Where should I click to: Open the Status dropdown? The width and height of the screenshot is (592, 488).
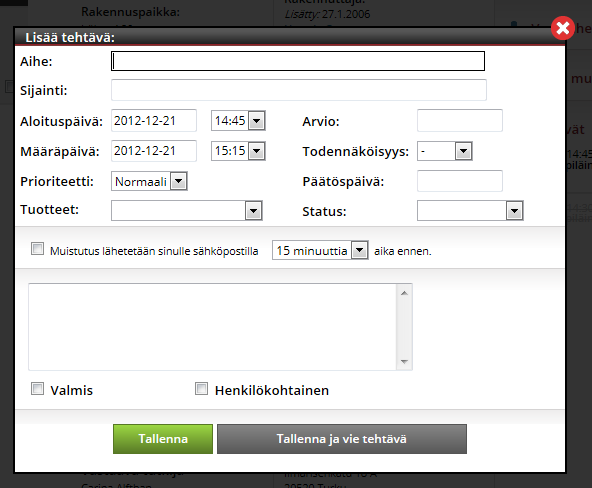pyautogui.click(x=470, y=211)
